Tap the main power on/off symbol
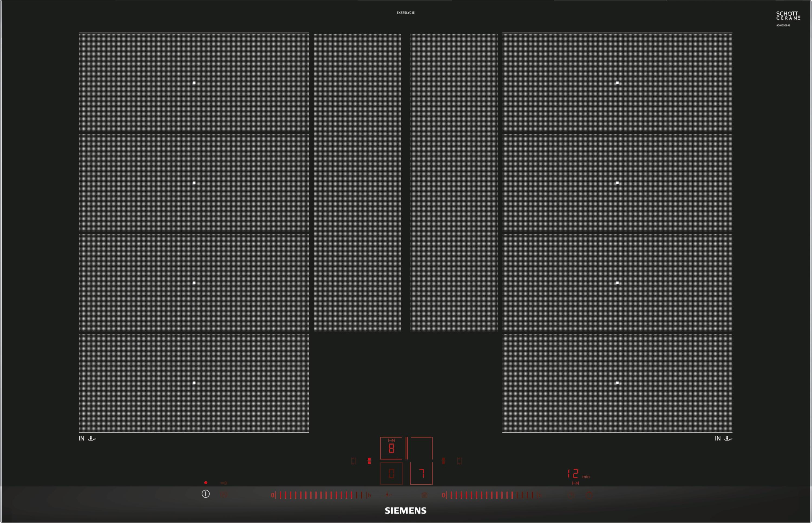This screenshot has height=523, width=812. click(205, 494)
